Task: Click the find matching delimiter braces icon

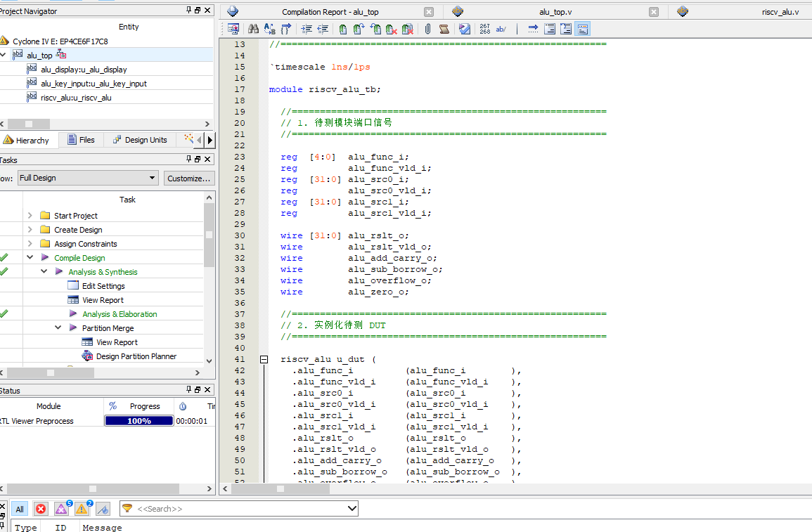Action: (x=286, y=29)
